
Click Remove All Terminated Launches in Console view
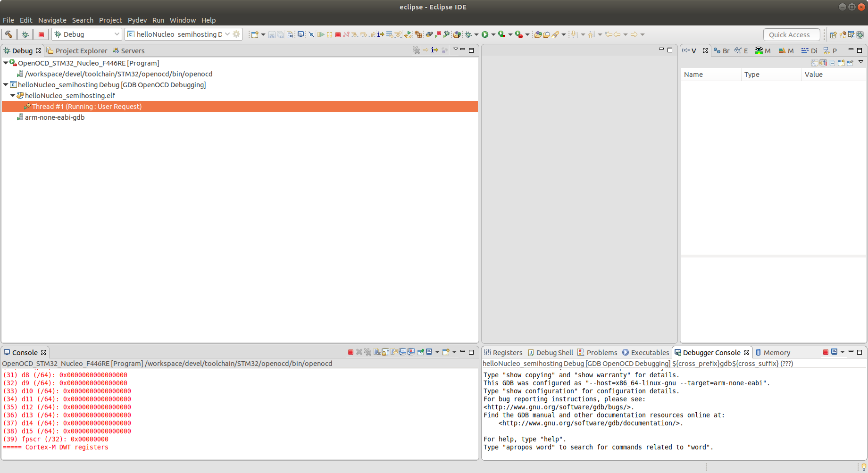(x=367, y=352)
